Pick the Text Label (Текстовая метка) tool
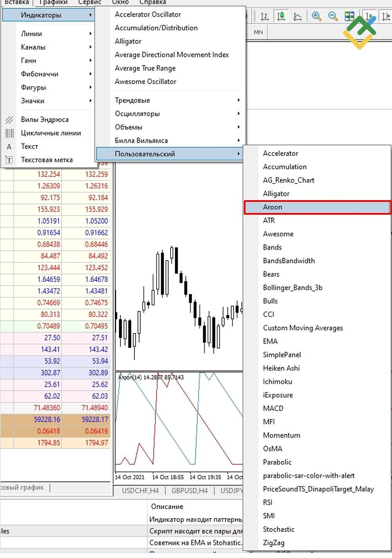 click(x=48, y=160)
